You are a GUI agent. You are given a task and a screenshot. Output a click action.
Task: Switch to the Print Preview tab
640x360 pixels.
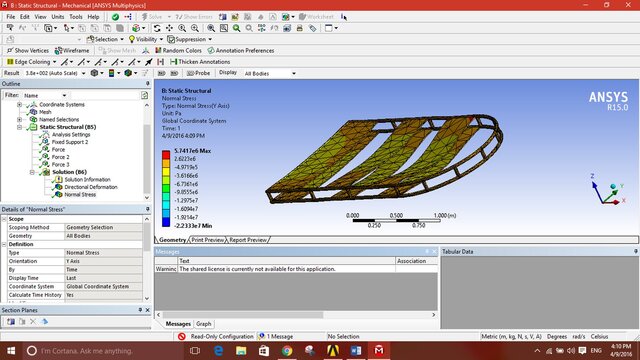pos(208,240)
